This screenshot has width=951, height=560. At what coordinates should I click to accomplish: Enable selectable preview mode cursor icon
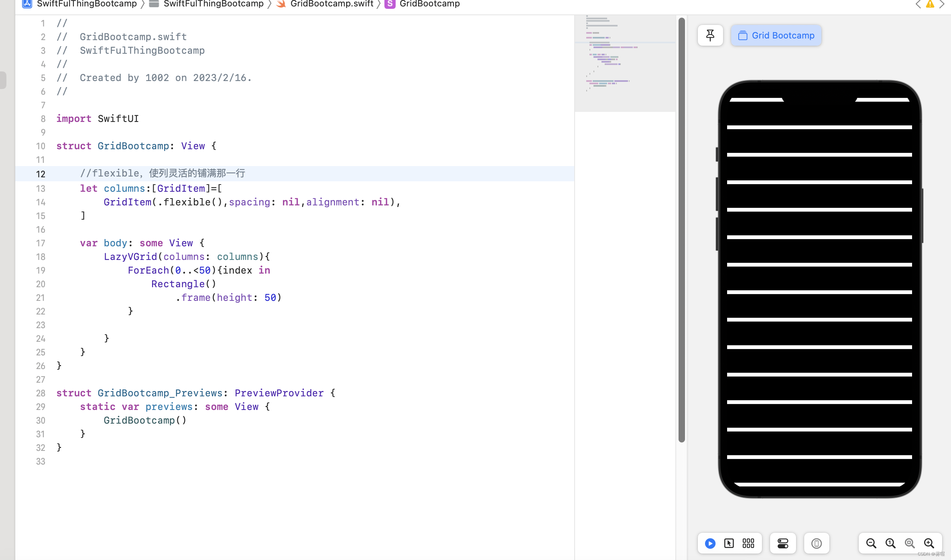[x=729, y=543]
